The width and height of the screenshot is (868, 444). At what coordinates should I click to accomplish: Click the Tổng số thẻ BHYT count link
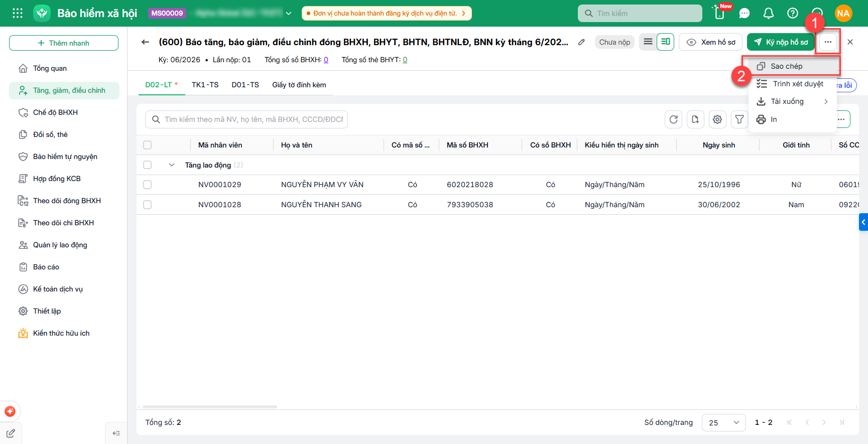click(x=405, y=60)
